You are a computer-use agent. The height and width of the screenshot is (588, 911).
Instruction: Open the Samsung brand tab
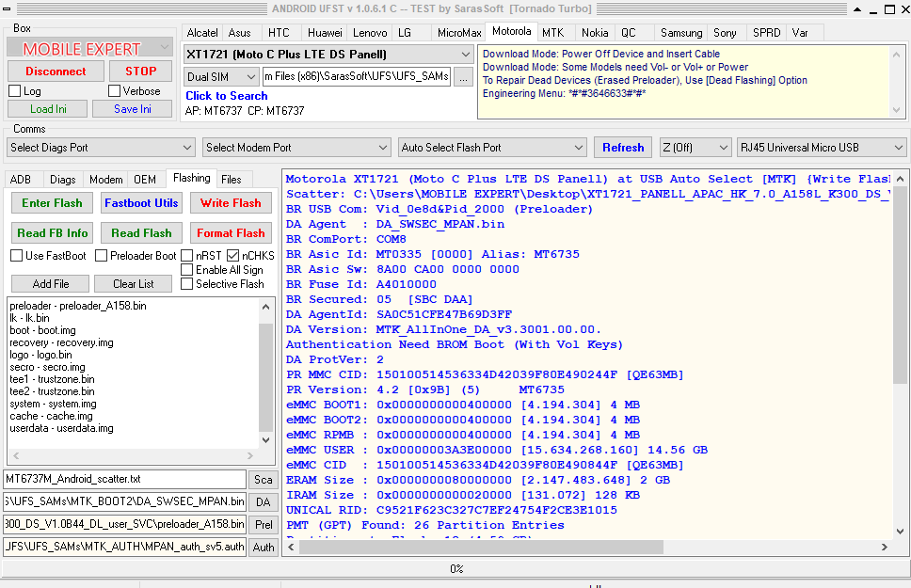(x=681, y=33)
